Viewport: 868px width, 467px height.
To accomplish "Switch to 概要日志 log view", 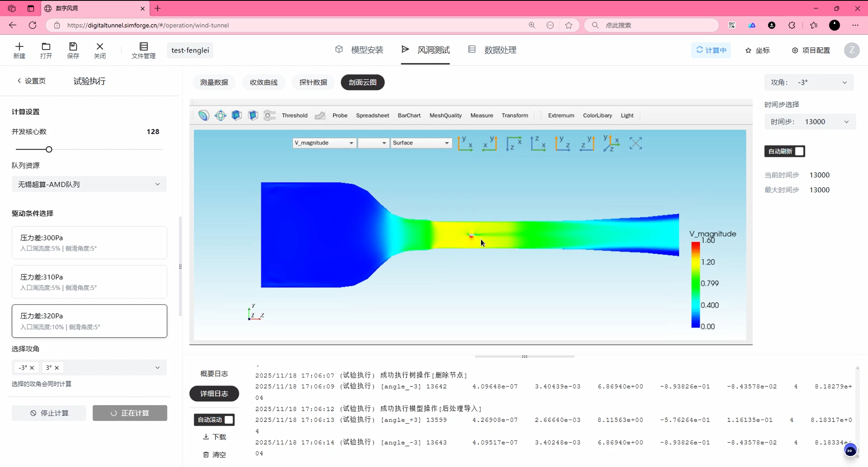I will (x=214, y=374).
